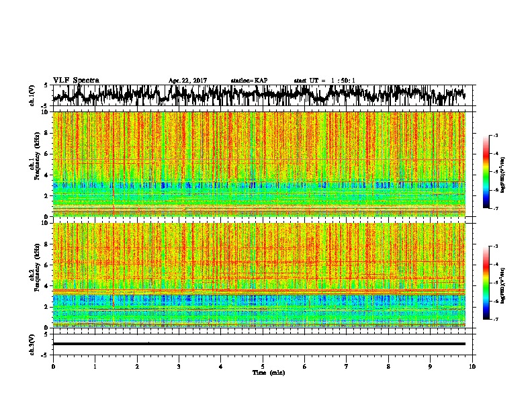This screenshot has width=532, height=411.
Task: Click the time-axis tick label "6"
Action: pyautogui.click(x=304, y=367)
